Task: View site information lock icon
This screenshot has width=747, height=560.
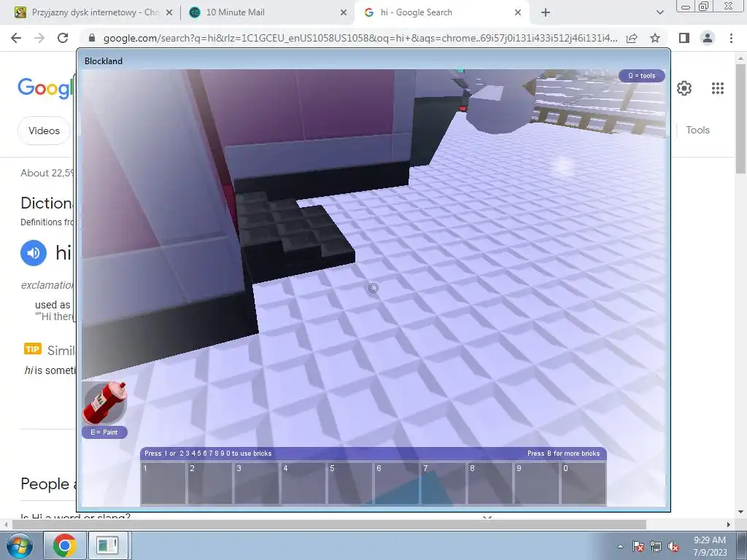Action: click(92, 38)
